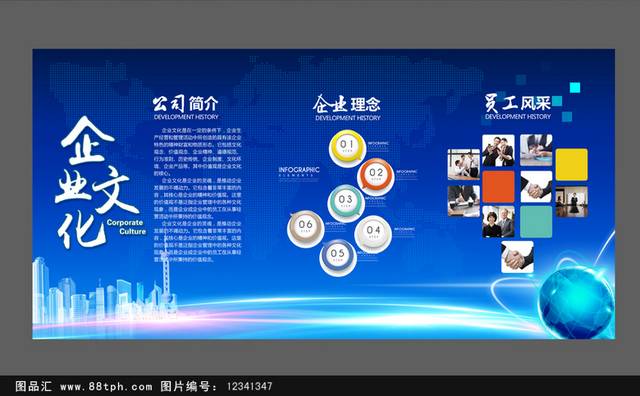
Task: Click the 图品汇 brand name
Action: [33, 386]
